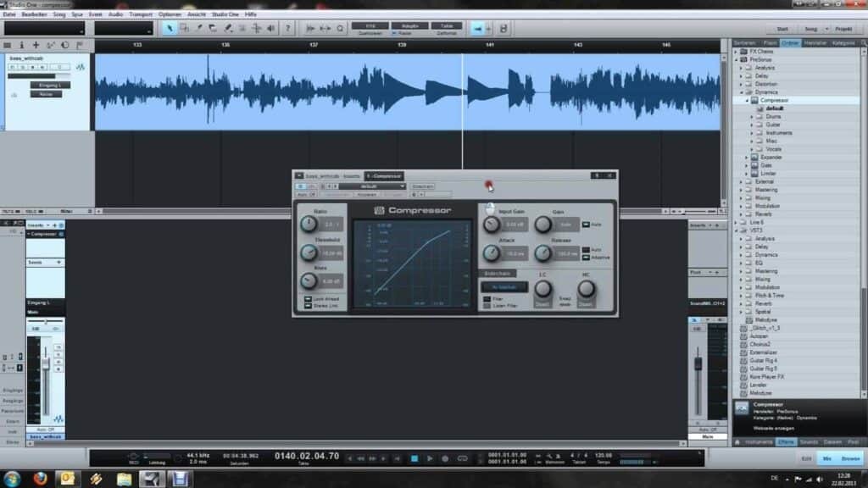The height and width of the screenshot is (488, 868).
Task: Expand the Expander item in browser
Action: (x=747, y=158)
